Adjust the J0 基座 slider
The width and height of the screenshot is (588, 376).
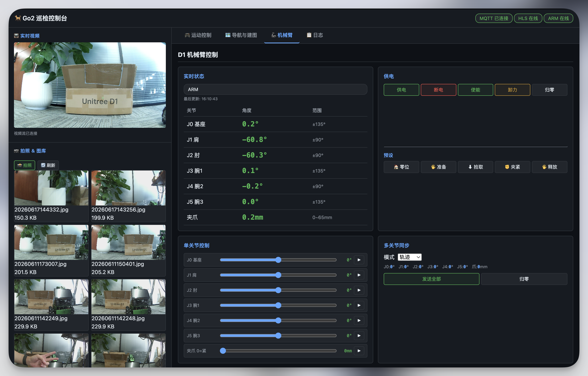(278, 260)
